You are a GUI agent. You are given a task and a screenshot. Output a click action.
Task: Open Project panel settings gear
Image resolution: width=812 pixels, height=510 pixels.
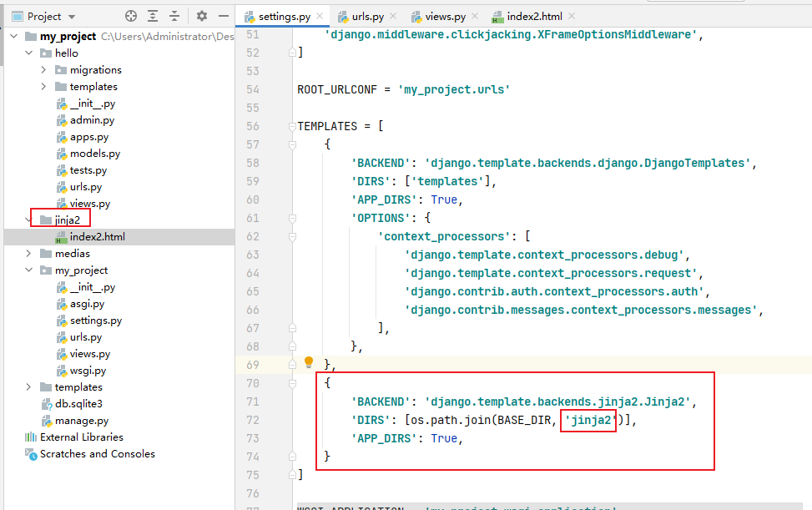[x=202, y=17]
